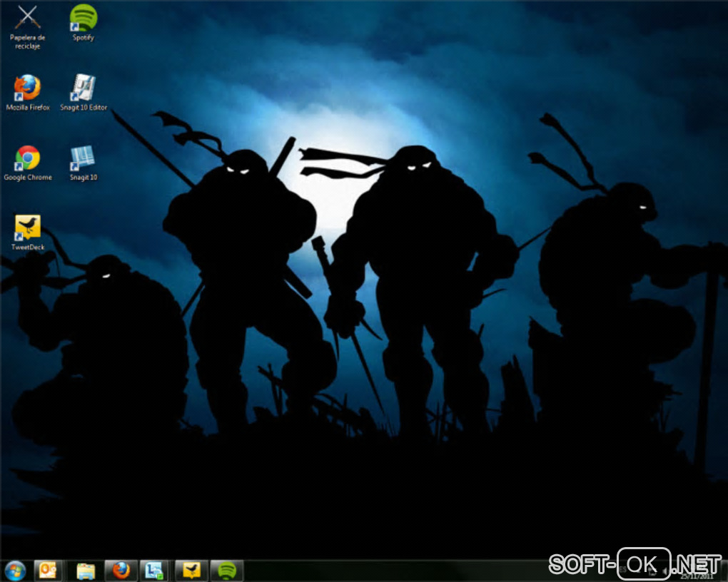
Task: Switch to Spotify in the taskbar
Action: 226,571
